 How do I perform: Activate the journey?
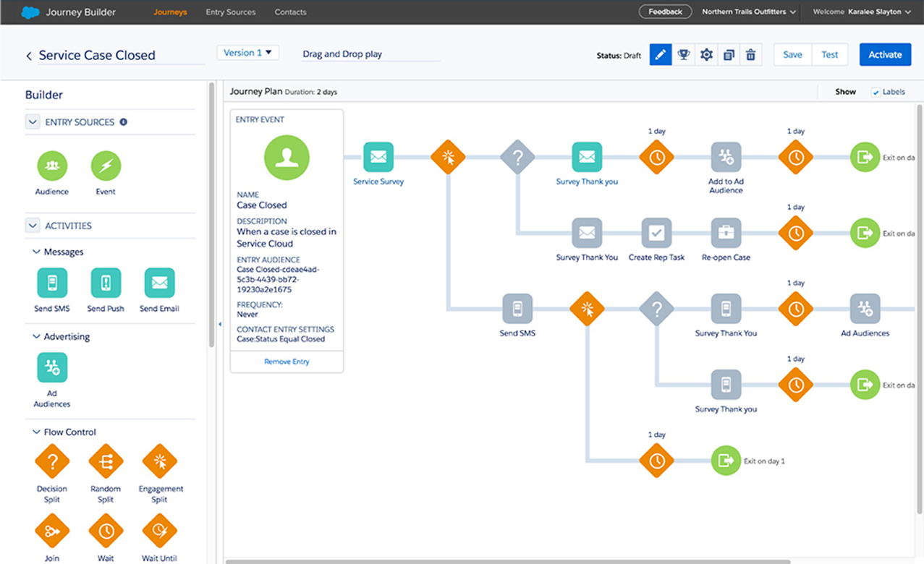point(885,55)
